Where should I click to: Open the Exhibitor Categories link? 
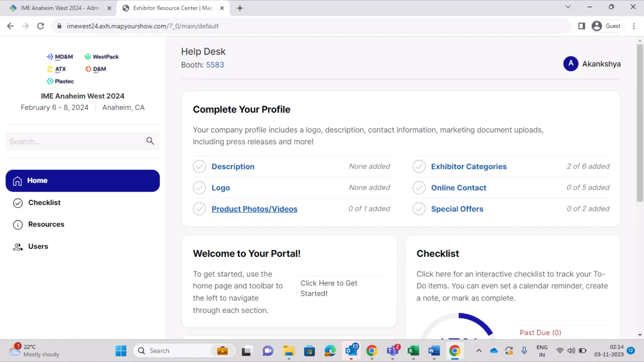[x=469, y=167]
